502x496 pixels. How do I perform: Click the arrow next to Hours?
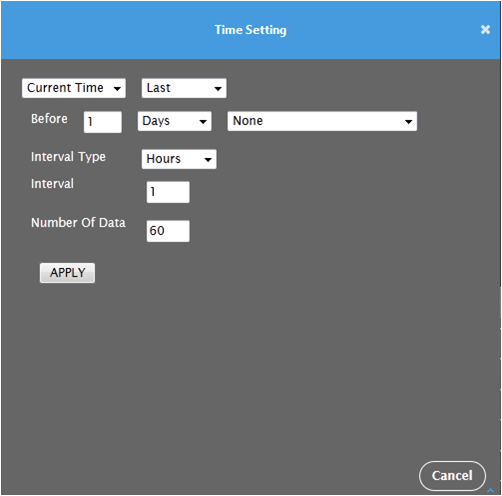click(x=208, y=160)
